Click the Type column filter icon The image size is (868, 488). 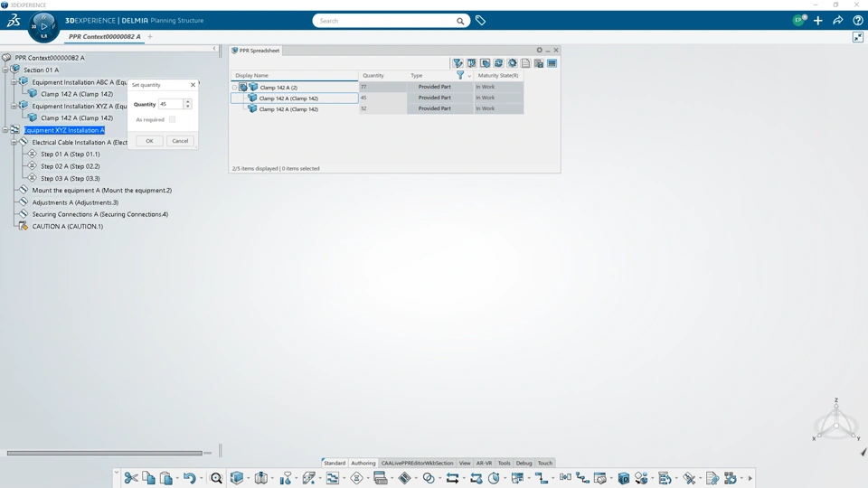click(x=460, y=75)
